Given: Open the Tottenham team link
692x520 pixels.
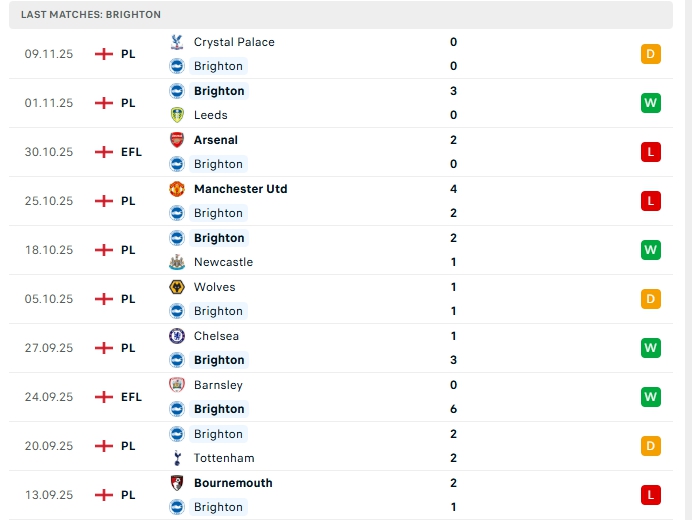Looking at the screenshot, I should point(224,458).
